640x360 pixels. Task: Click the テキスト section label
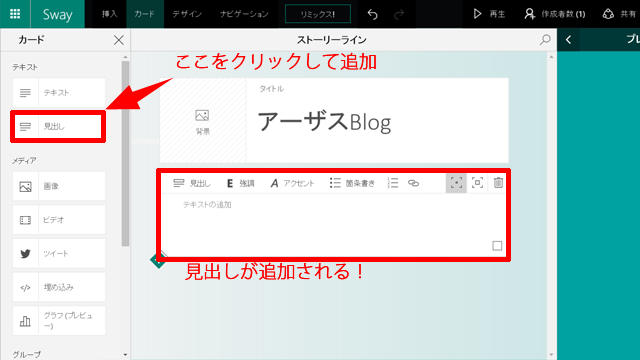[x=24, y=67]
